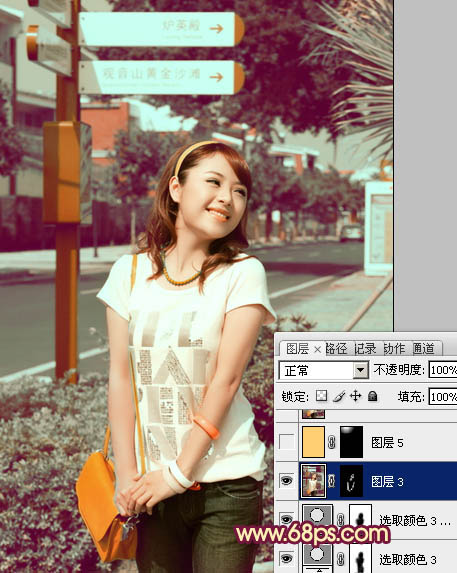
Task: Switch to the 路径 tab
Action: 336,349
